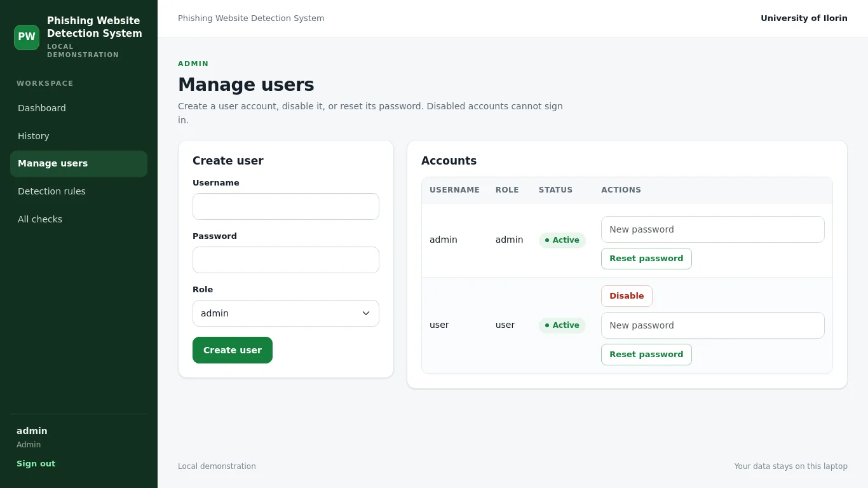The width and height of the screenshot is (868, 488).
Task: Click the PW logo icon
Action: click(27, 37)
